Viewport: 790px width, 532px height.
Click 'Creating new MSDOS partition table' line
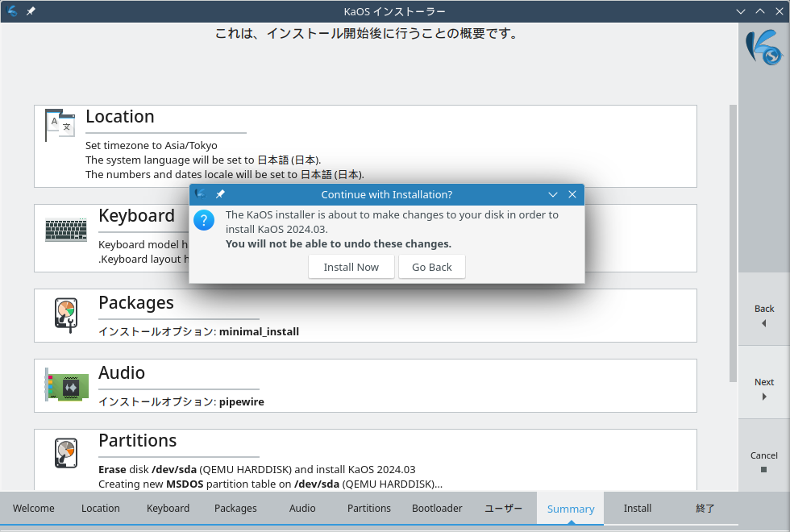click(270, 484)
